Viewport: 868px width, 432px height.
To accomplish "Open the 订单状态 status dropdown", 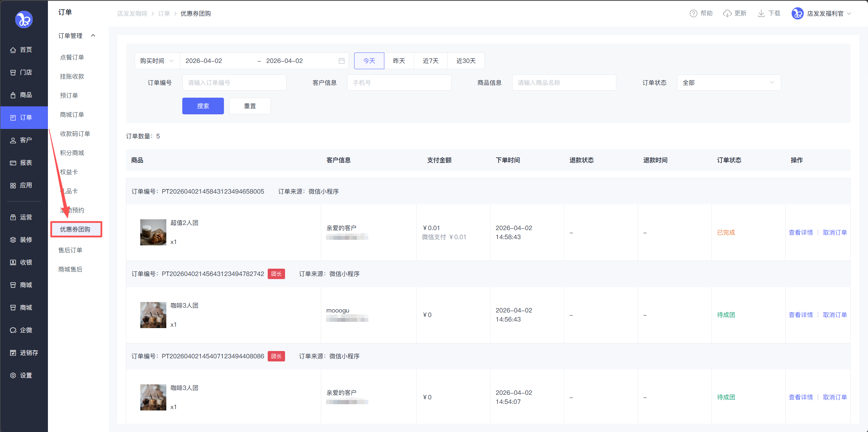I will click(x=728, y=83).
